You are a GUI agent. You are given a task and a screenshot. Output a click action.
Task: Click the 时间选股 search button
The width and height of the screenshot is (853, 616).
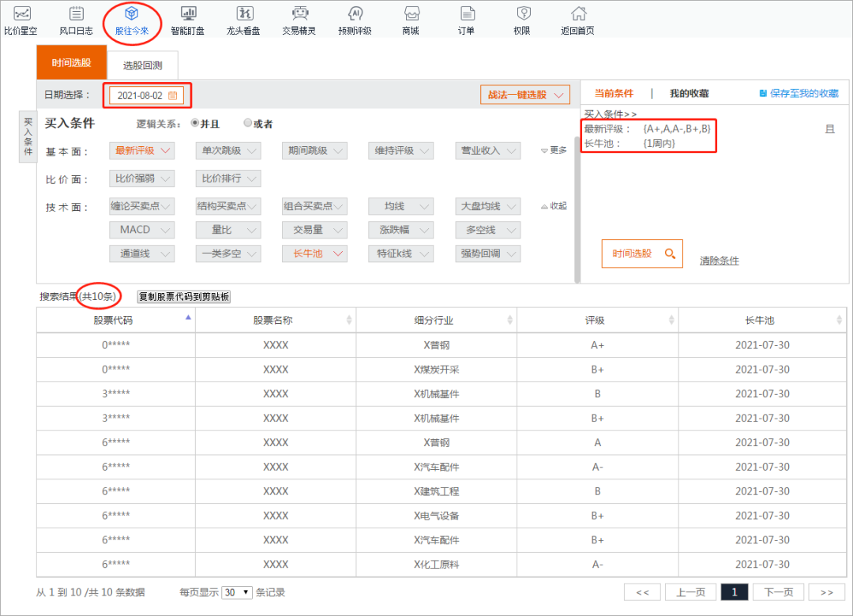642,254
